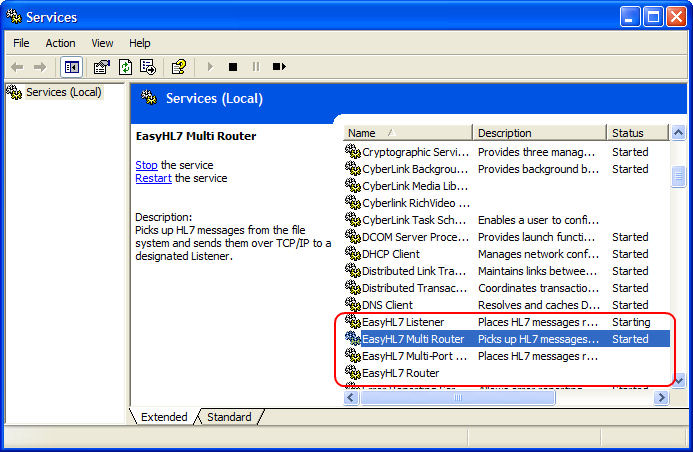Click the Refresh toolbar icon
This screenshot has width=693, height=452.
(x=125, y=67)
